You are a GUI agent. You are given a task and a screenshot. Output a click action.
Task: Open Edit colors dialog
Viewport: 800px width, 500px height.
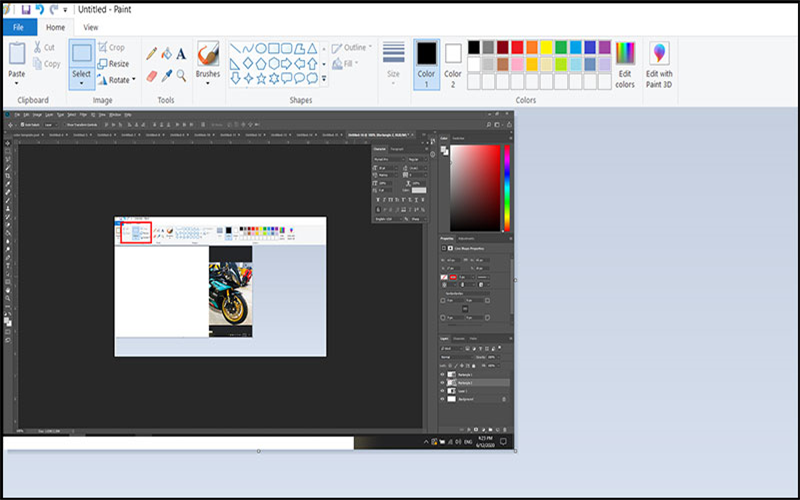click(625, 65)
